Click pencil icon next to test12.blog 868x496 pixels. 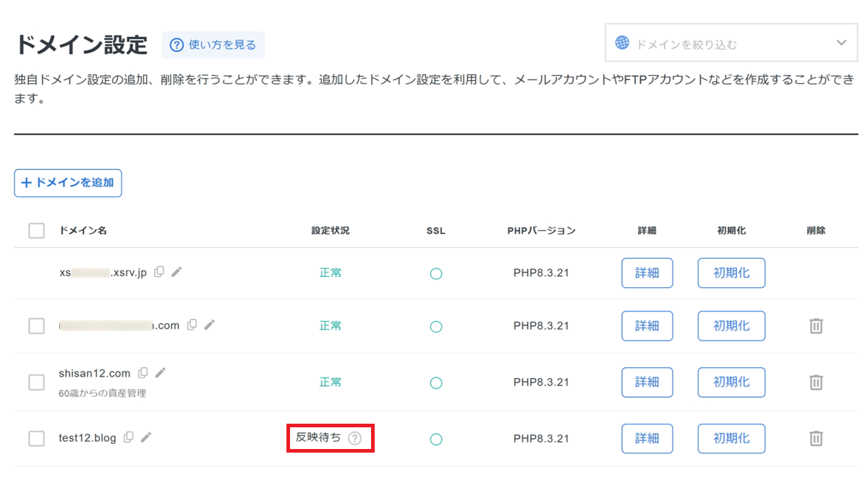click(146, 437)
